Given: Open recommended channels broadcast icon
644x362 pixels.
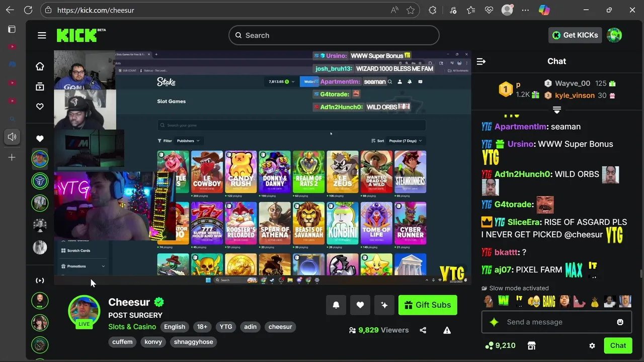Looking at the screenshot, I should [40, 281].
